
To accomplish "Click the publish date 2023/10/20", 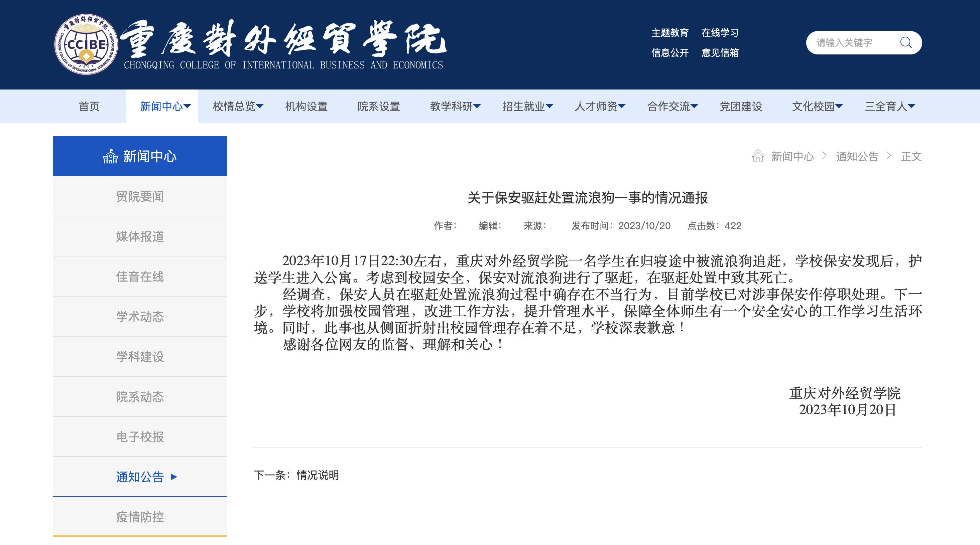I will (x=644, y=226).
